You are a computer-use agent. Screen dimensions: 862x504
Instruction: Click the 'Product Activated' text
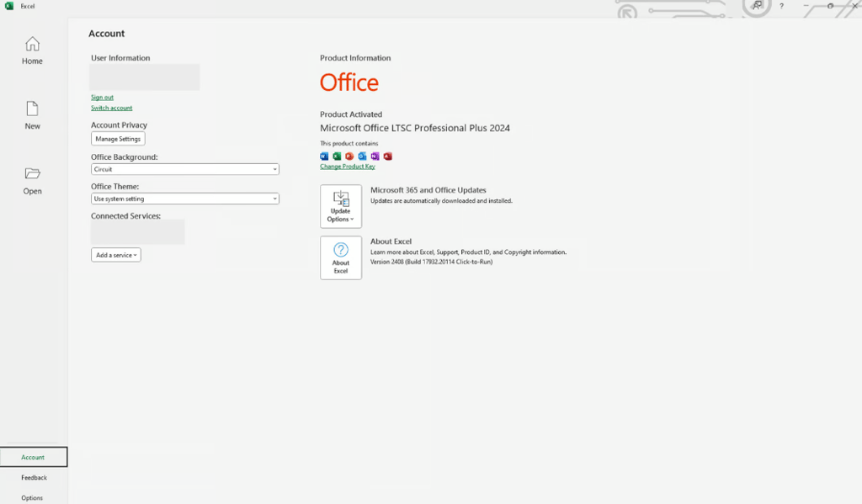[351, 114]
